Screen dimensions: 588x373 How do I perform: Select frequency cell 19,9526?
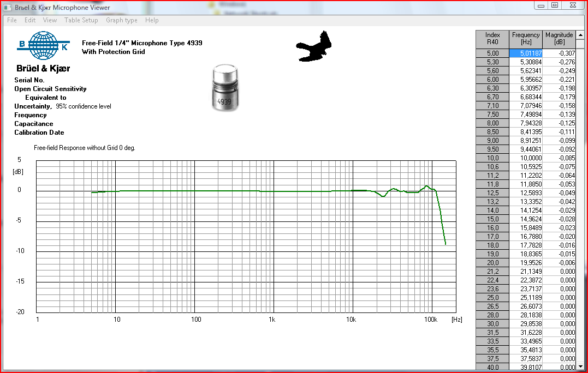click(526, 262)
